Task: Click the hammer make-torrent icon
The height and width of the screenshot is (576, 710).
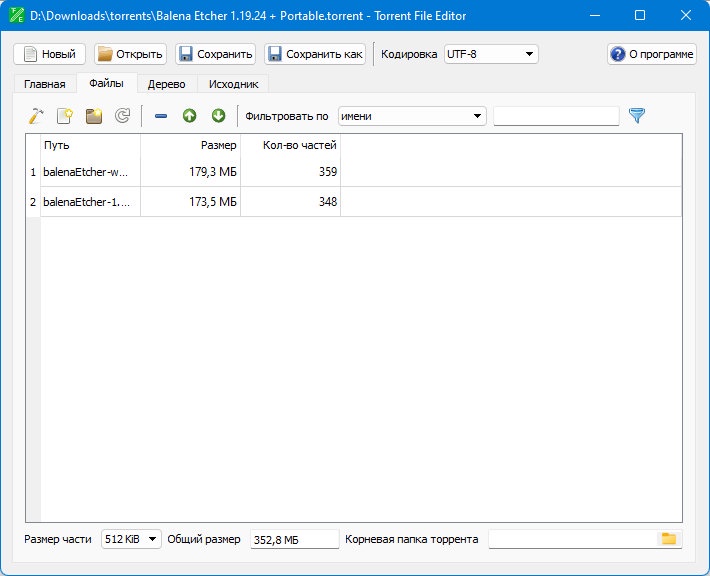Action: (36, 116)
